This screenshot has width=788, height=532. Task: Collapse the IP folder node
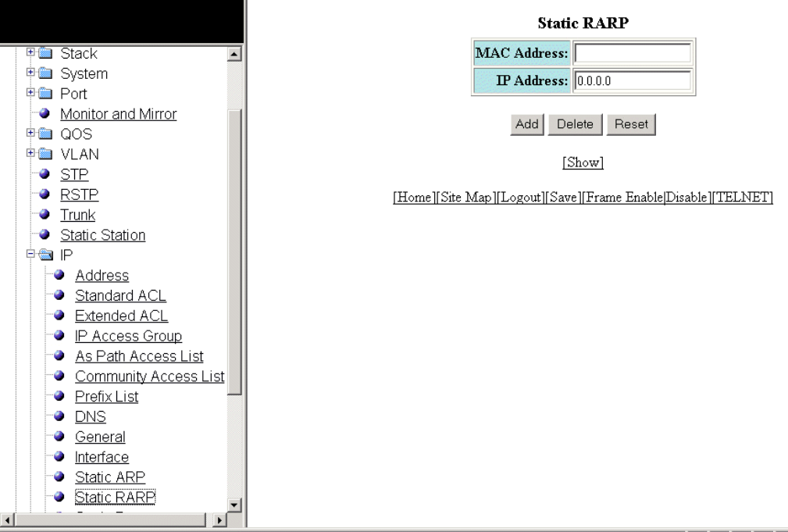[30, 253]
